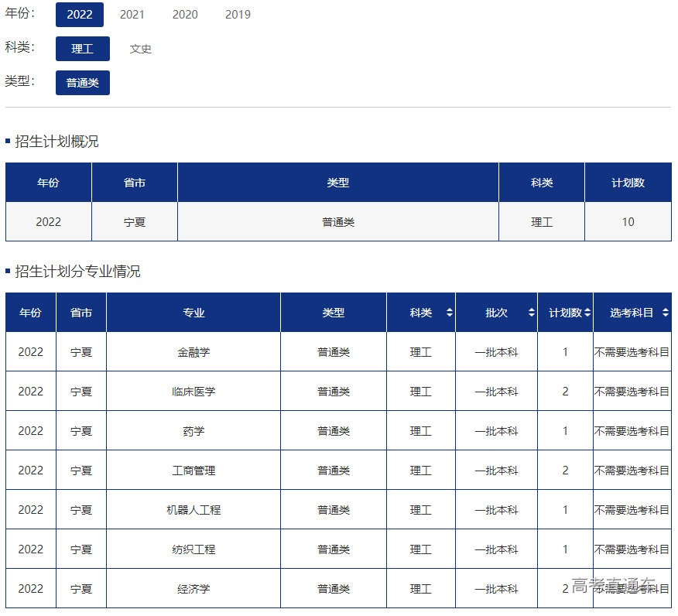Click 工商管理 major cell
This screenshot has width=678, height=616.
click(x=193, y=471)
